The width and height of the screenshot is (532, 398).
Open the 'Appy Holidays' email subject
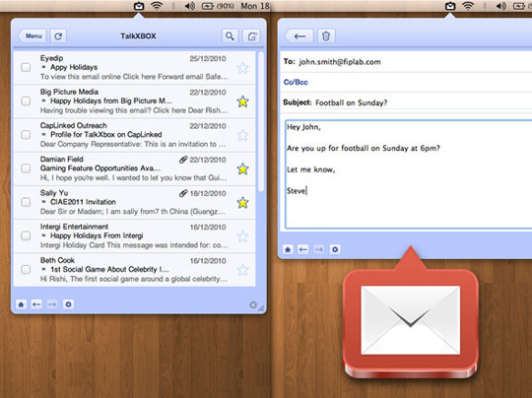coord(74,67)
